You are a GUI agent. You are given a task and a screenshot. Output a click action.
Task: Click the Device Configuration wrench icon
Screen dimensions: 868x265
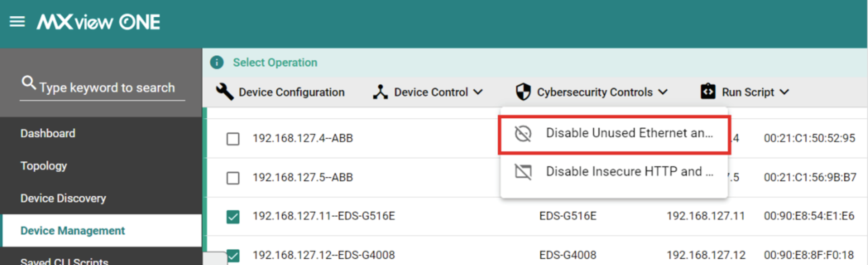click(225, 92)
